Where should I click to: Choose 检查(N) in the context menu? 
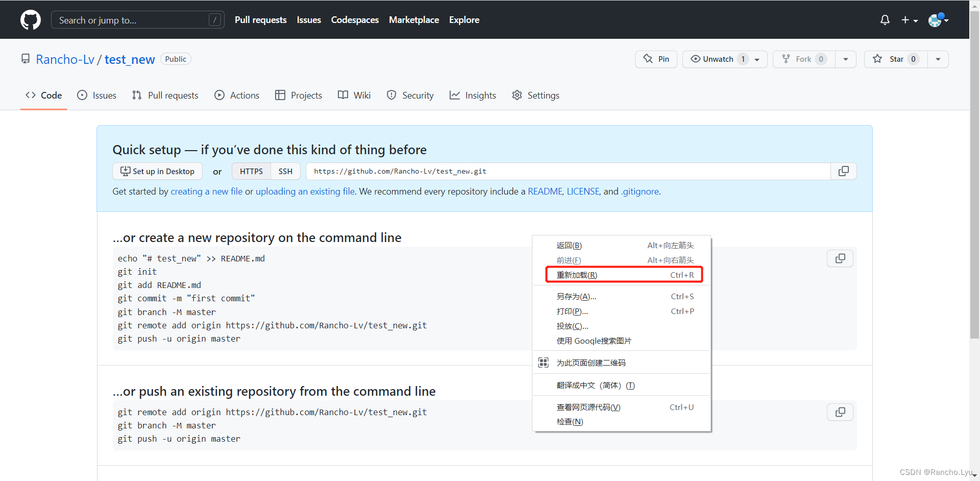coord(622,422)
